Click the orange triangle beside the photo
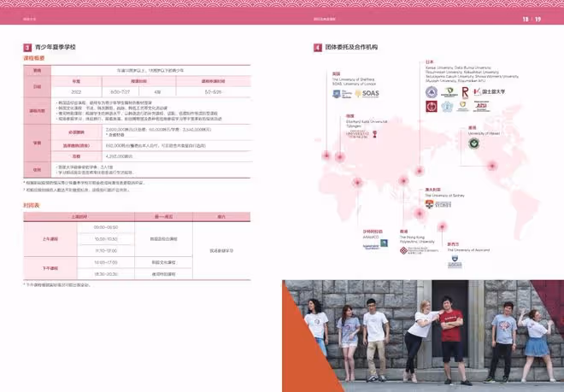The height and width of the screenshot is (392, 564). [x=306, y=345]
